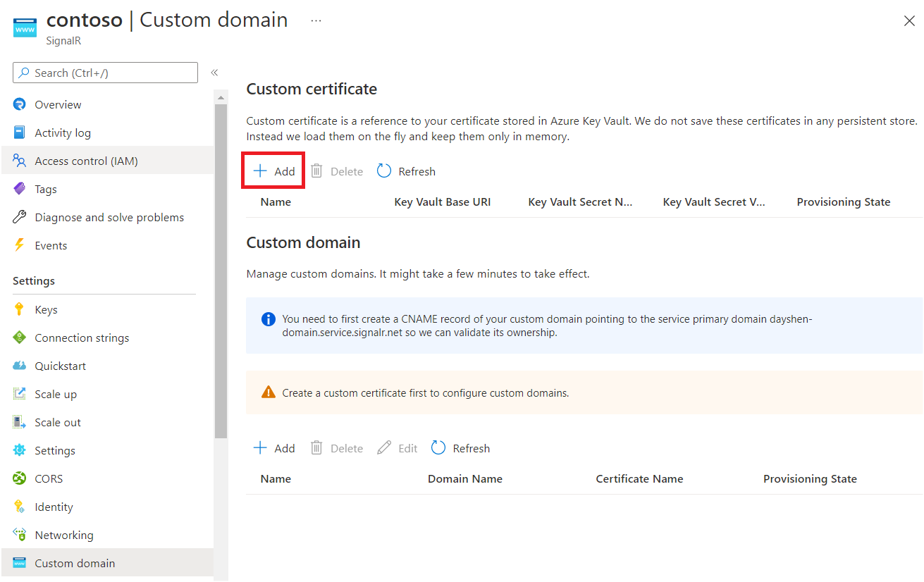Image resolution: width=924 pixels, height=582 pixels.
Task: Open Diagnose and solve problems
Action: tap(108, 216)
